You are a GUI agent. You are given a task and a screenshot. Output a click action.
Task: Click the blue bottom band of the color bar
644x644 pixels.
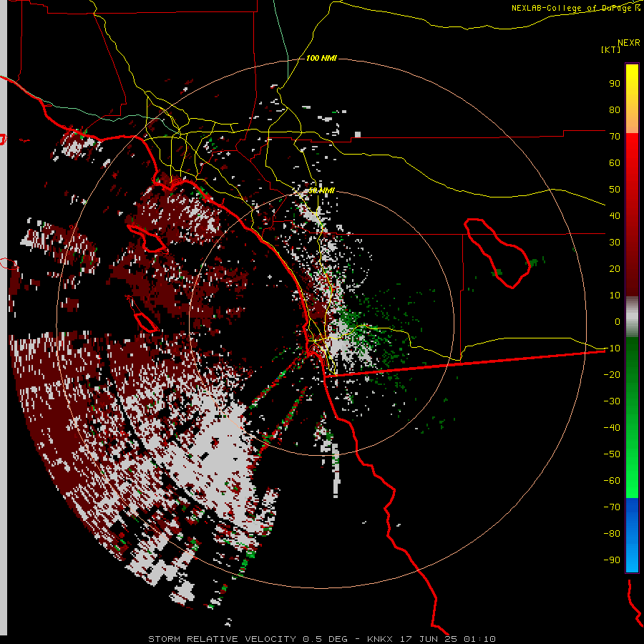pos(632,535)
